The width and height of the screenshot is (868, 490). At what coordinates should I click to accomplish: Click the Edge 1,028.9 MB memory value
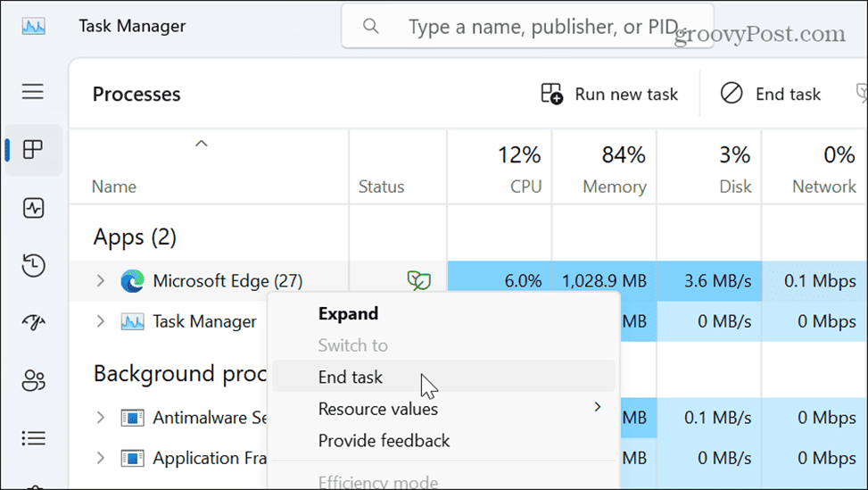pyautogui.click(x=605, y=281)
